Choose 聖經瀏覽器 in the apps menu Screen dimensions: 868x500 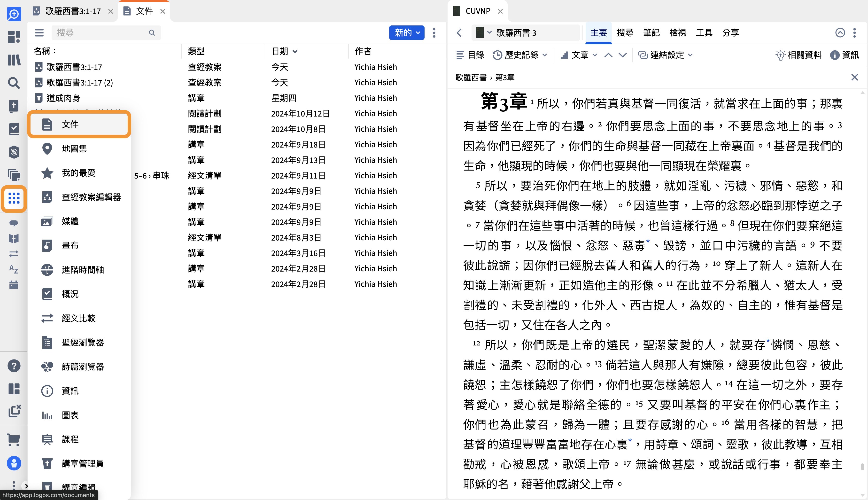pyautogui.click(x=79, y=342)
